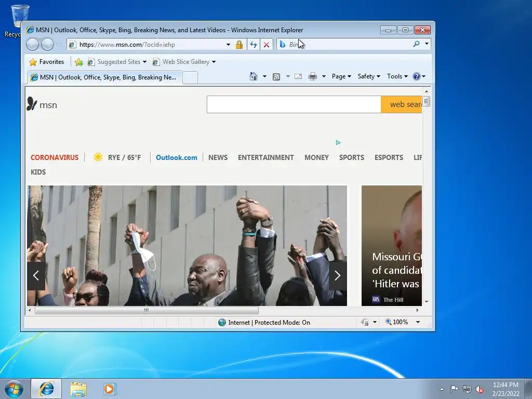Expand Web Slice Gallery dropdown arrow
This screenshot has width=532, height=399.
(214, 62)
